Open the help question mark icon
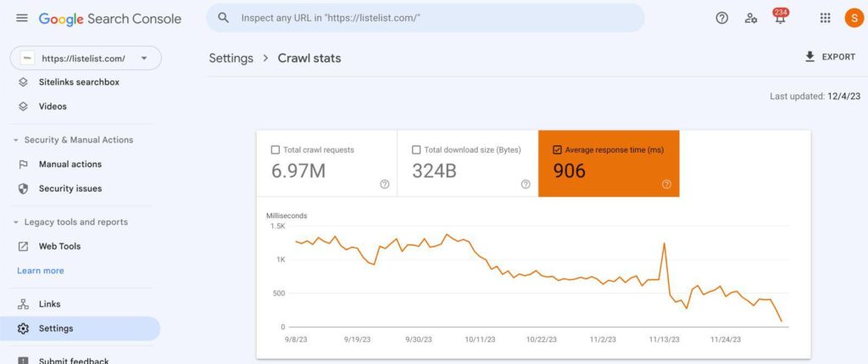868x364 pixels. point(722,18)
